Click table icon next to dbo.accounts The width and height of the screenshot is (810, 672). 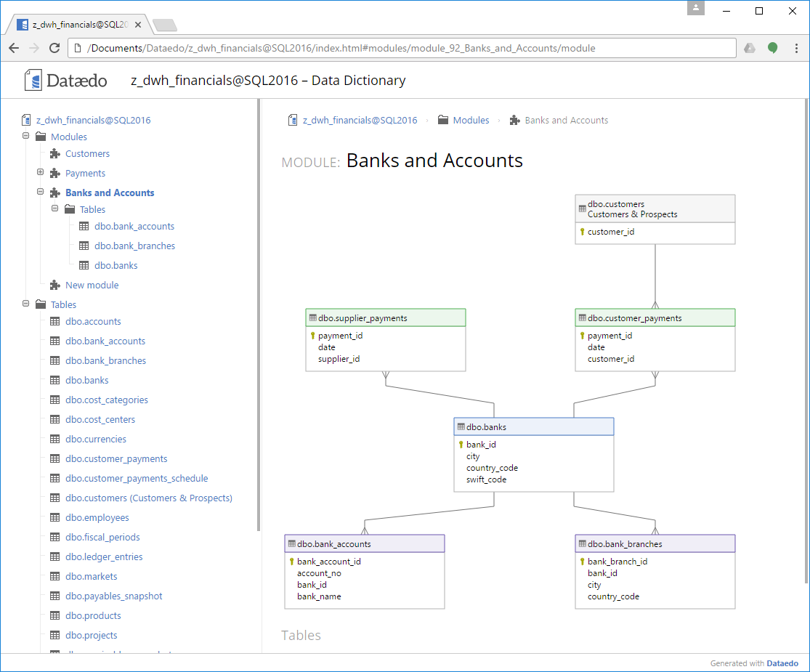click(54, 321)
